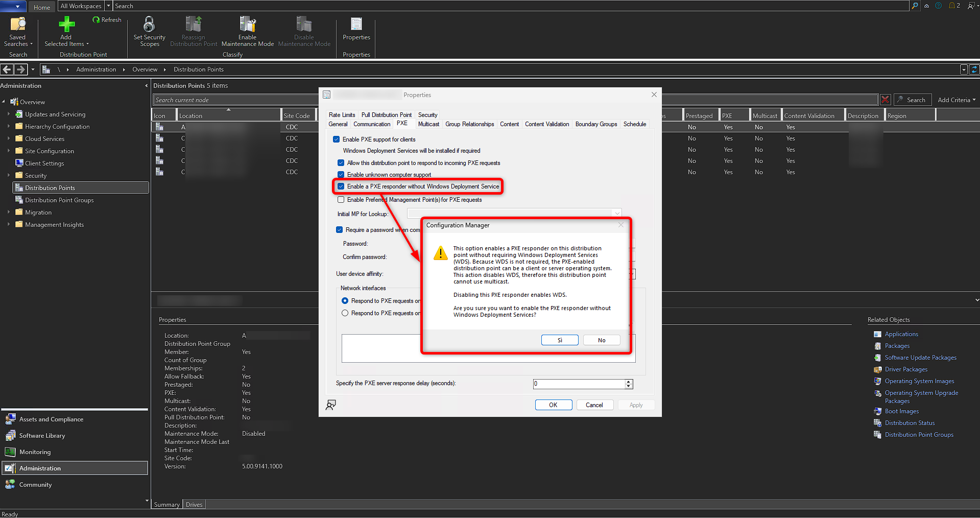The height and width of the screenshot is (518, 980).
Task: Navigate forward with the forward arrow
Action: pyautogui.click(x=21, y=69)
